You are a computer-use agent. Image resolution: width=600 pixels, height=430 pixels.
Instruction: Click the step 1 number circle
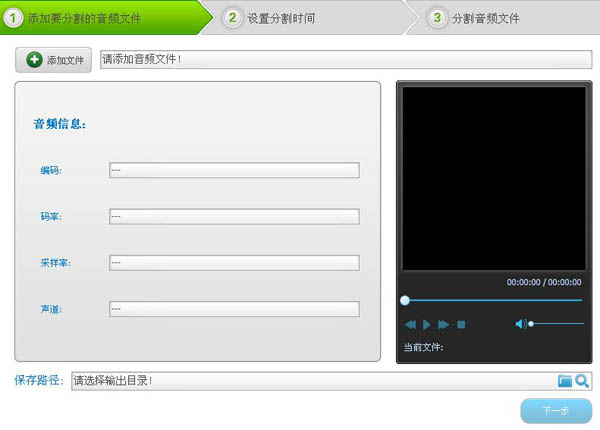[13, 18]
